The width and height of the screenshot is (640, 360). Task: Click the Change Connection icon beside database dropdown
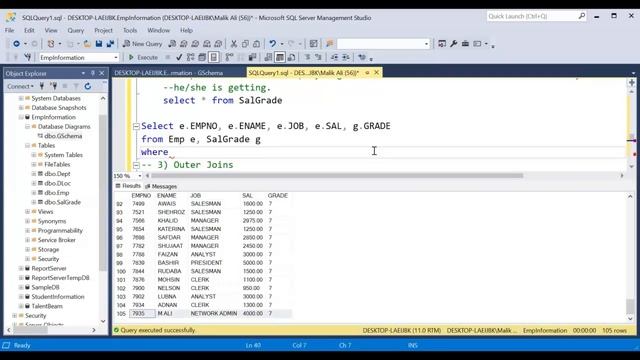27,58
